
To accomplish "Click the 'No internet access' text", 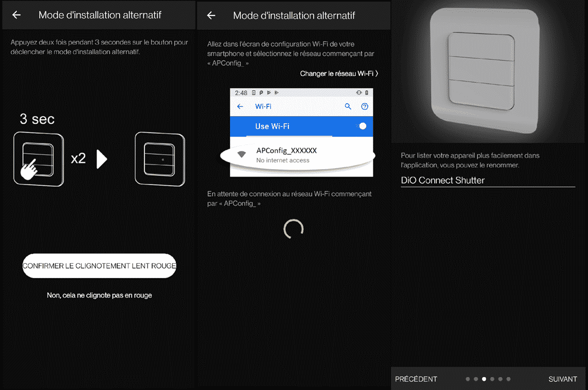I will (x=283, y=160).
